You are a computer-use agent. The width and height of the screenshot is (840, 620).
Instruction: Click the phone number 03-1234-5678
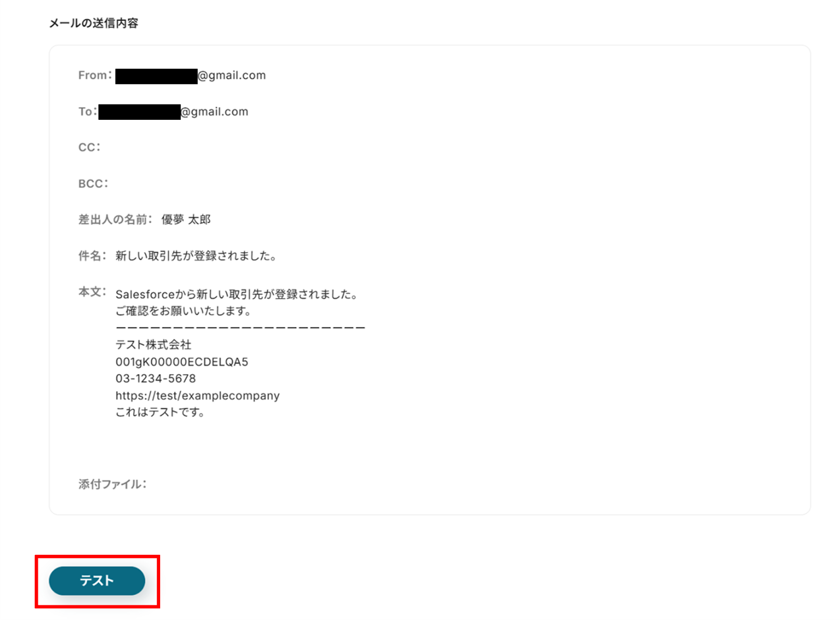pos(155,379)
